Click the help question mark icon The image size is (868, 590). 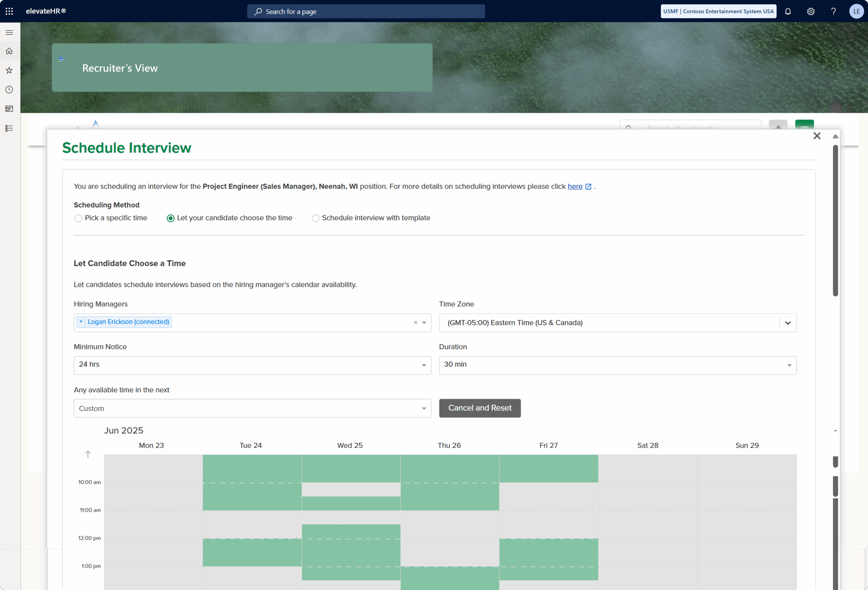(x=833, y=11)
